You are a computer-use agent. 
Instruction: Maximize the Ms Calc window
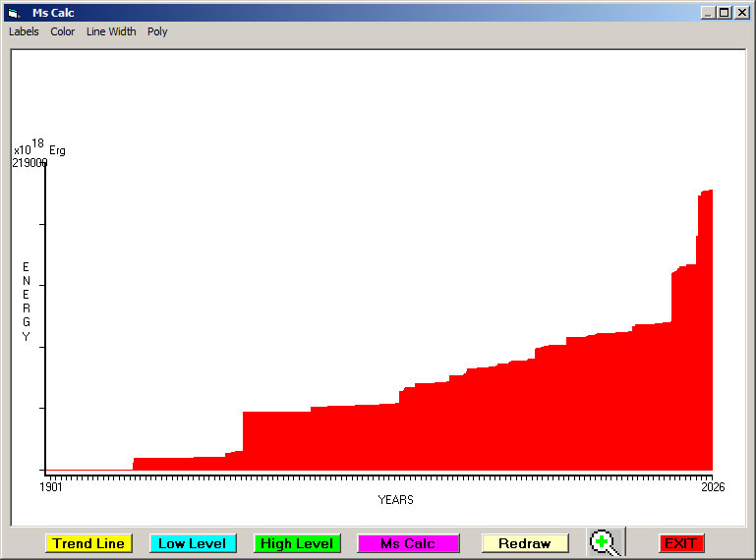pos(725,13)
